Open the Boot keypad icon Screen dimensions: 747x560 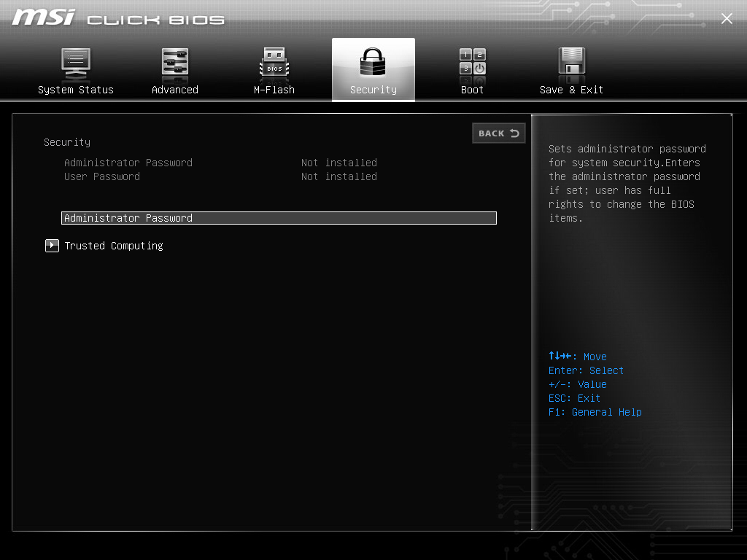click(x=472, y=62)
